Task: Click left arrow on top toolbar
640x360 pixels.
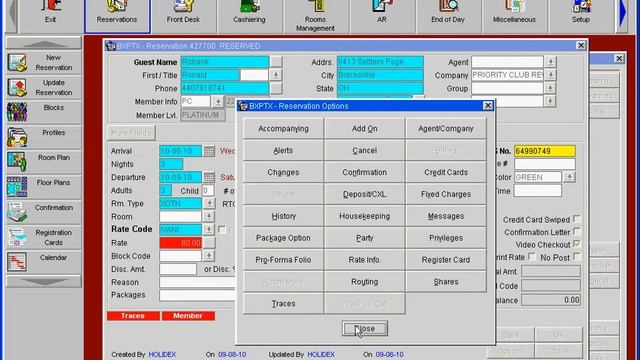Action: 13,13
